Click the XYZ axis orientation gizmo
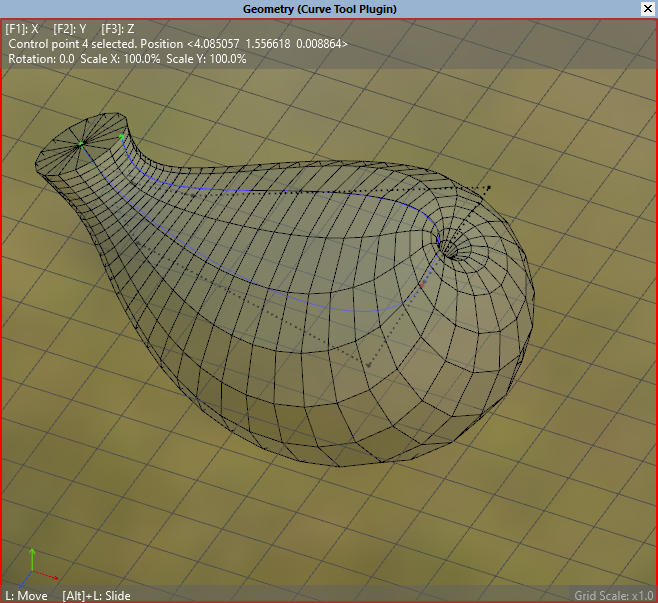This screenshot has width=658, height=603. click(x=37, y=568)
